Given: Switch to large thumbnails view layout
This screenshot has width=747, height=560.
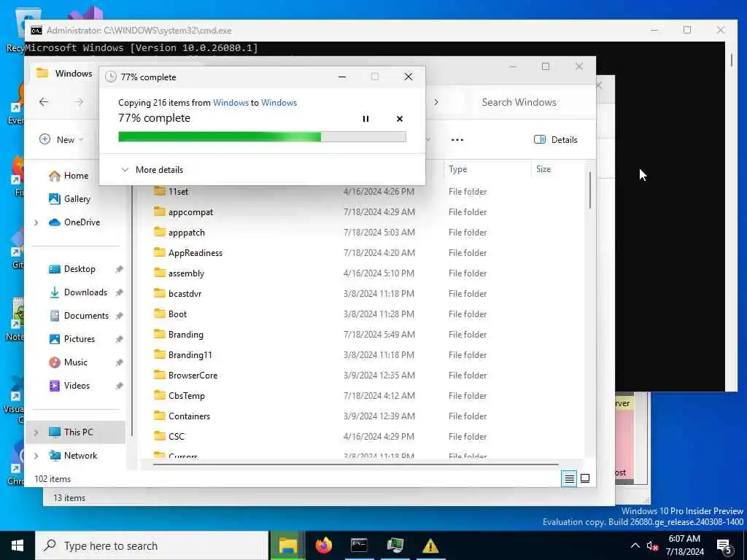Looking at the screenshot, I should point(585,478).
